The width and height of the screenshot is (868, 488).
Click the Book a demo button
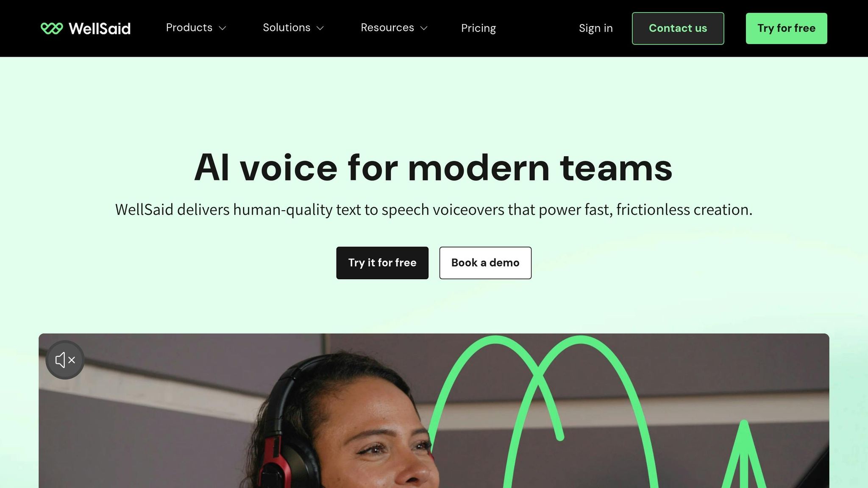[x=485, y=263]
